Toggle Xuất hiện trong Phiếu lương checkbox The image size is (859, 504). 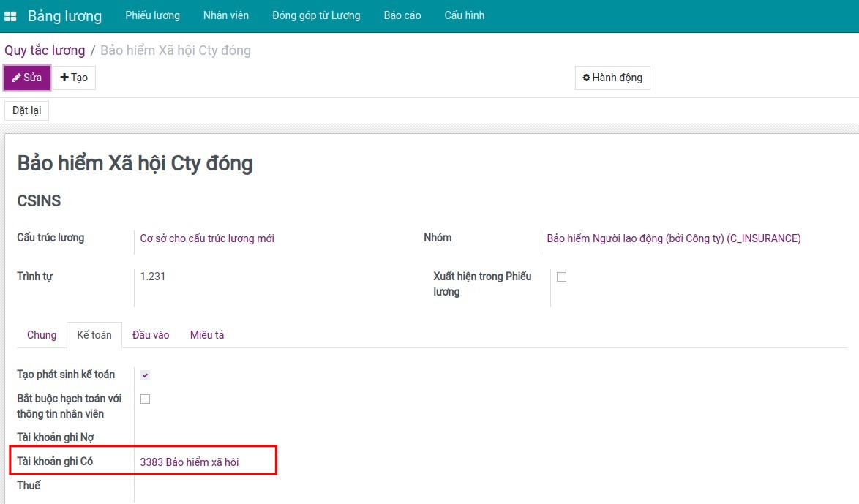pos(561,277)
